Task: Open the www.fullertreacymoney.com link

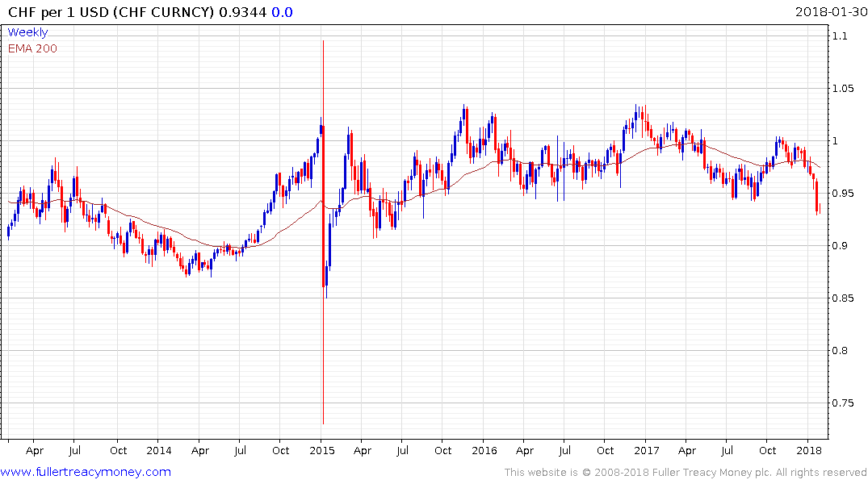Action: point(86,472)
